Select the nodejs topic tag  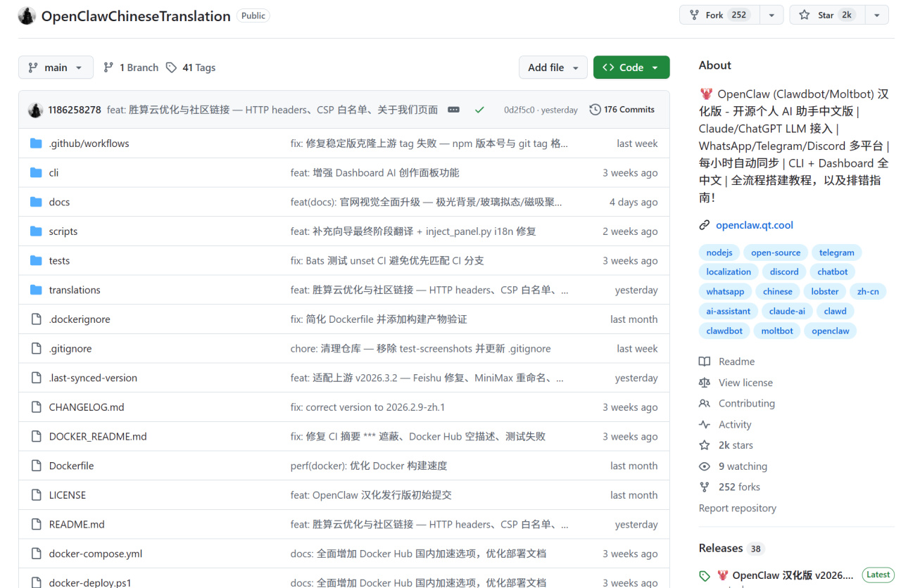point(719,253)
